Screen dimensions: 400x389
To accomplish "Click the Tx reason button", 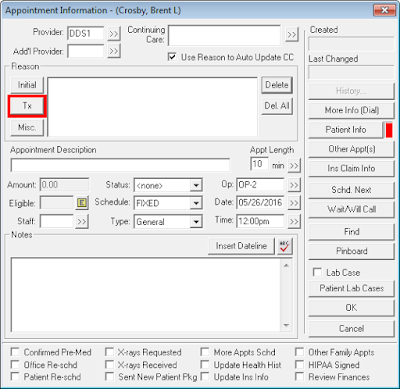I will (27, 106).
